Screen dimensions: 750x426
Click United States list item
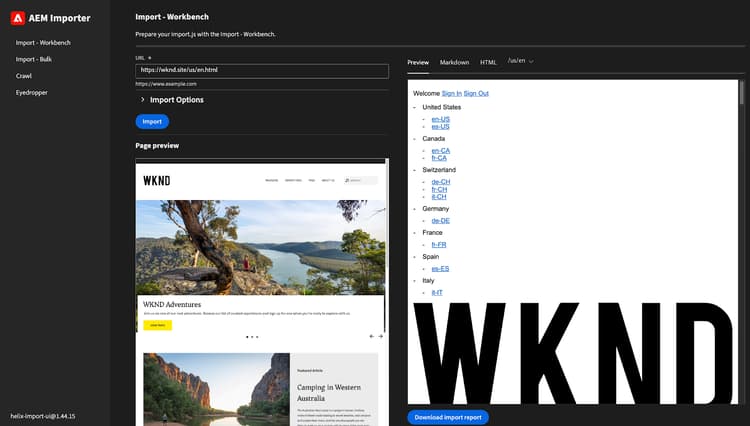tap(441, 107)
